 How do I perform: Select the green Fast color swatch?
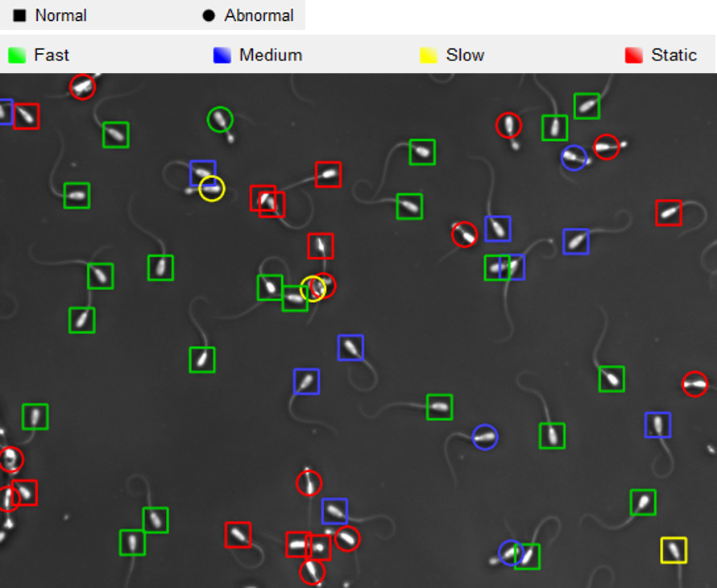click(x=17, y=55)
